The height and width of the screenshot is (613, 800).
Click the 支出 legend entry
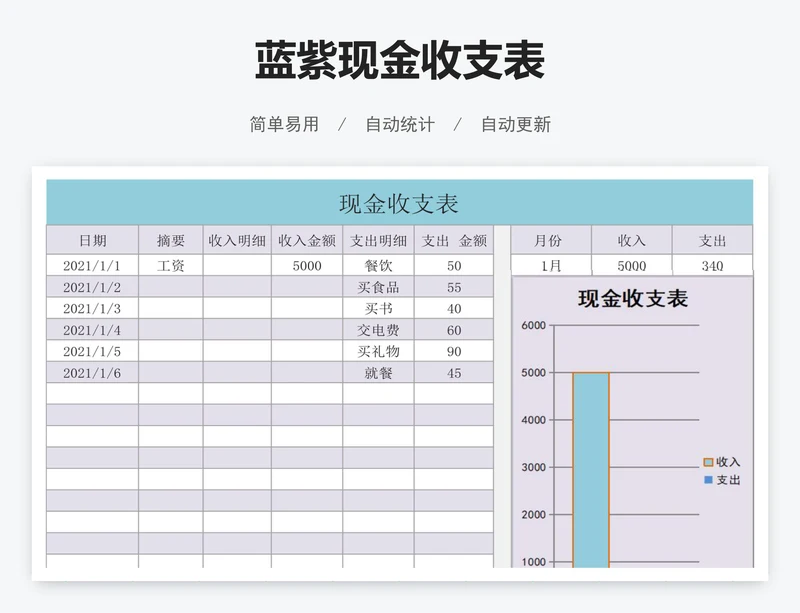click(721, 480)
